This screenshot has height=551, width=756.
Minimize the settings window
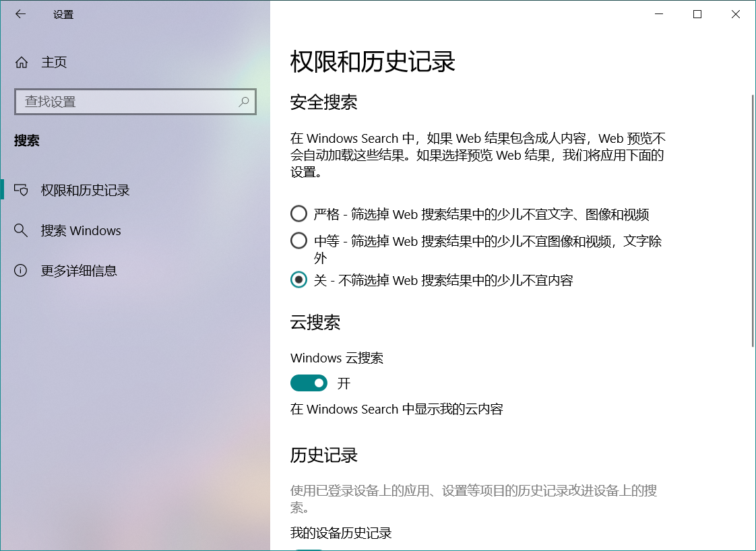click(659, 14)
